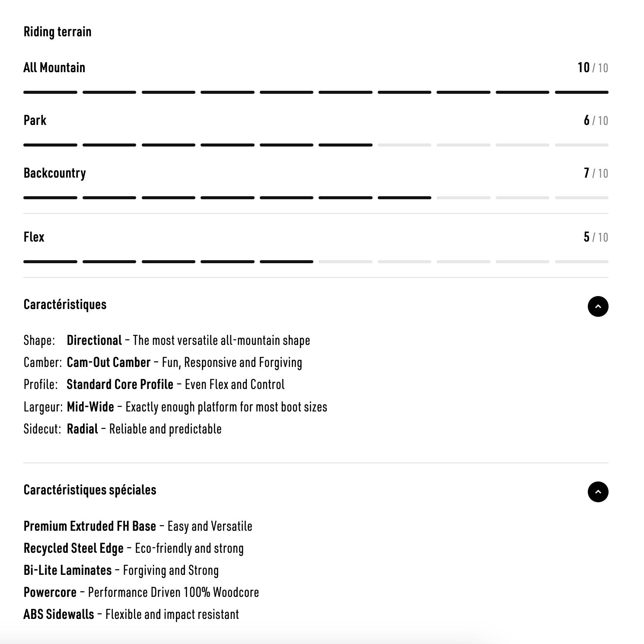
Task: Click Premium Extruded FH Base feature
Action: [x=89, y=526]
